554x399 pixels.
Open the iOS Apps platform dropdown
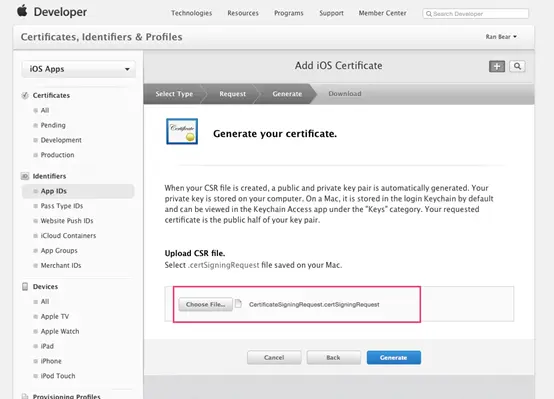[x=79, y=69]
